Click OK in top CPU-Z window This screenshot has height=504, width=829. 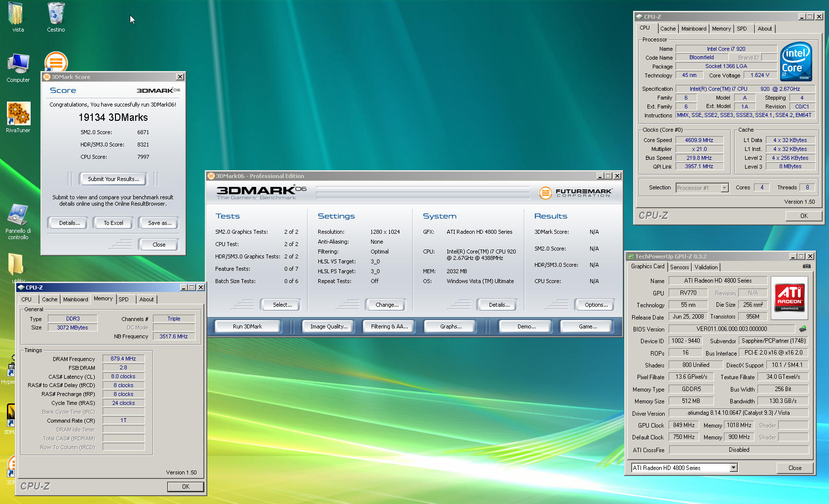tap(804, 216)
